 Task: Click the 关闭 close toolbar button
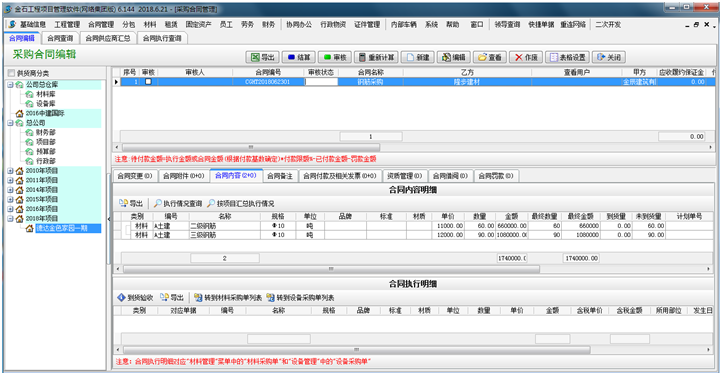point(609,57)
